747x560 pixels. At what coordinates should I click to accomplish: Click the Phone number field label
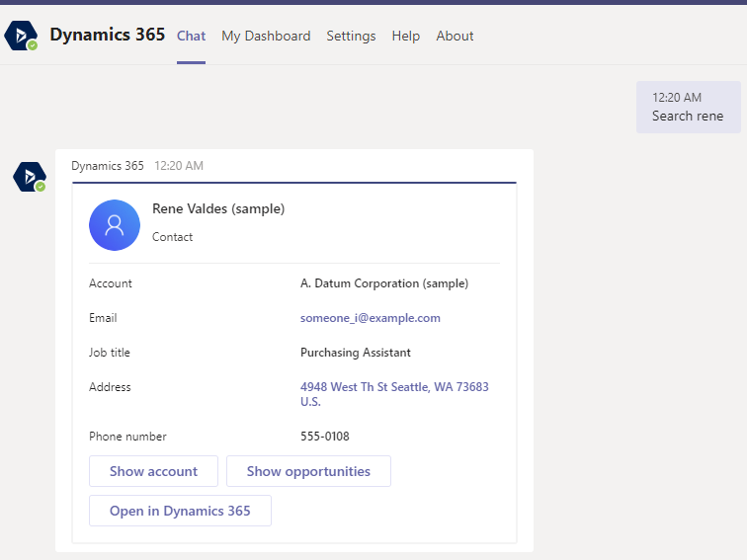127,437
